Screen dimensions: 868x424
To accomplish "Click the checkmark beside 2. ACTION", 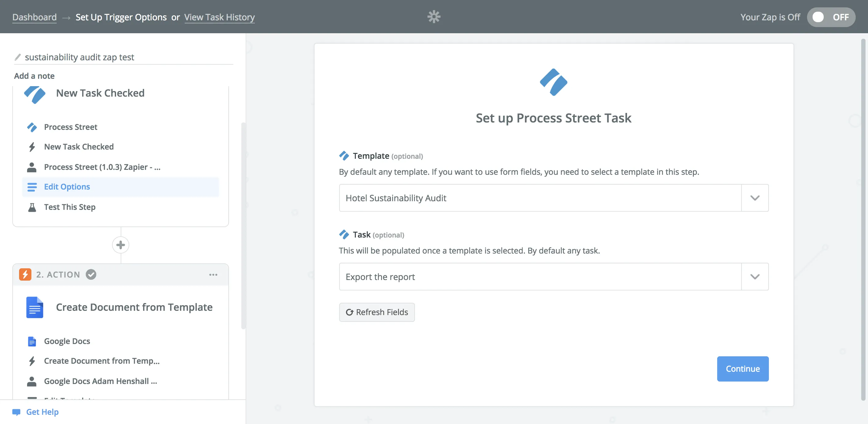I will [91, 274].
